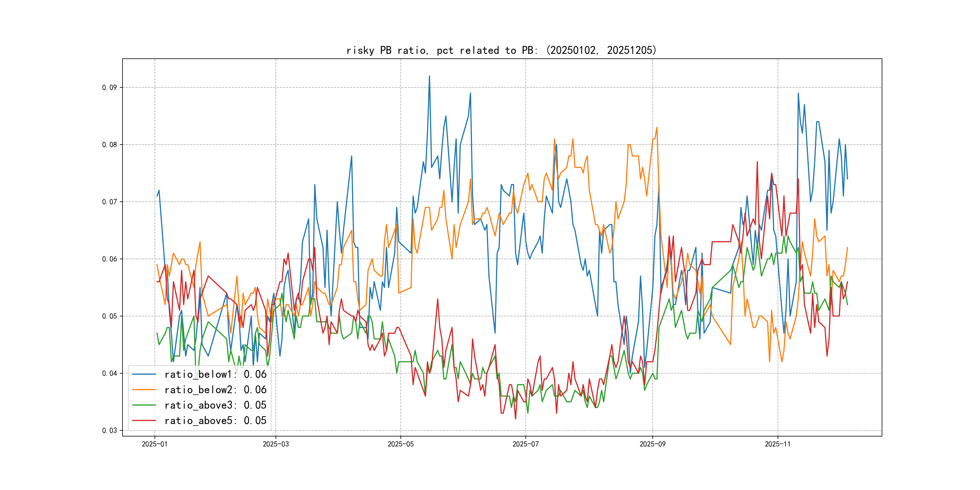The image size is (980, 490).
Task: Click the orange ratio_below2 legend line
Action: click(x=144, y=390)
